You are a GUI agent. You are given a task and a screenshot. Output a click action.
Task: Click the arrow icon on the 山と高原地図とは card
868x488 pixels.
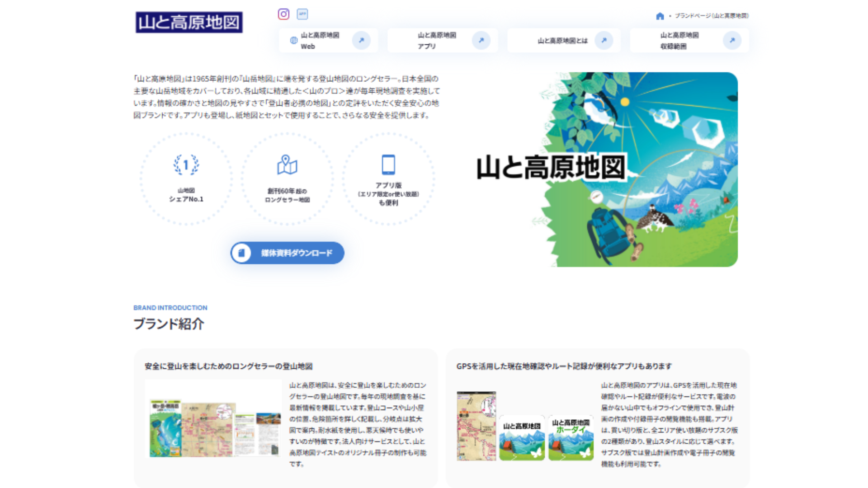pyautogui.click(x=604, y=40)
